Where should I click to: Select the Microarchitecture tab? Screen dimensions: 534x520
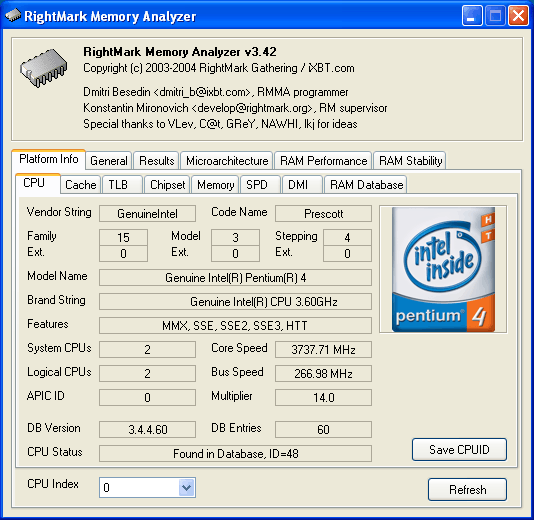click(x=227, y=160)
